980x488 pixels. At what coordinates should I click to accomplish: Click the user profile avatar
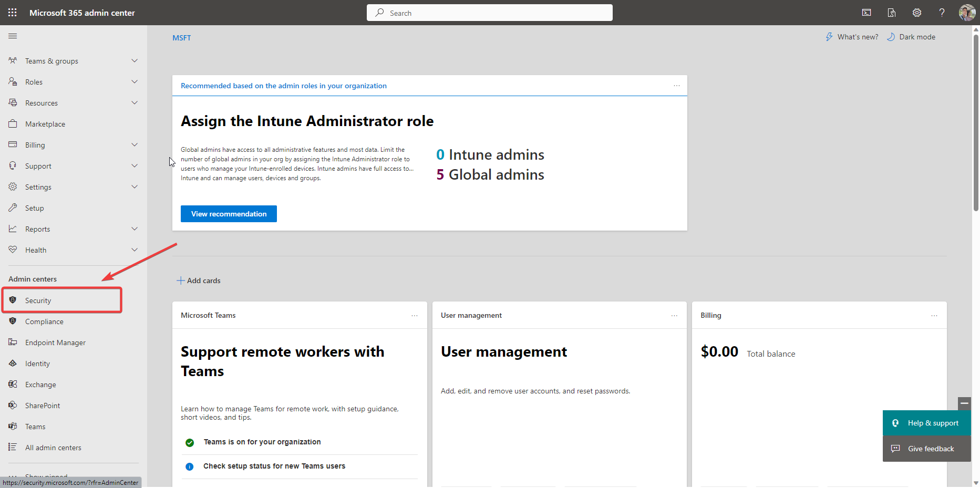point(967,13)
